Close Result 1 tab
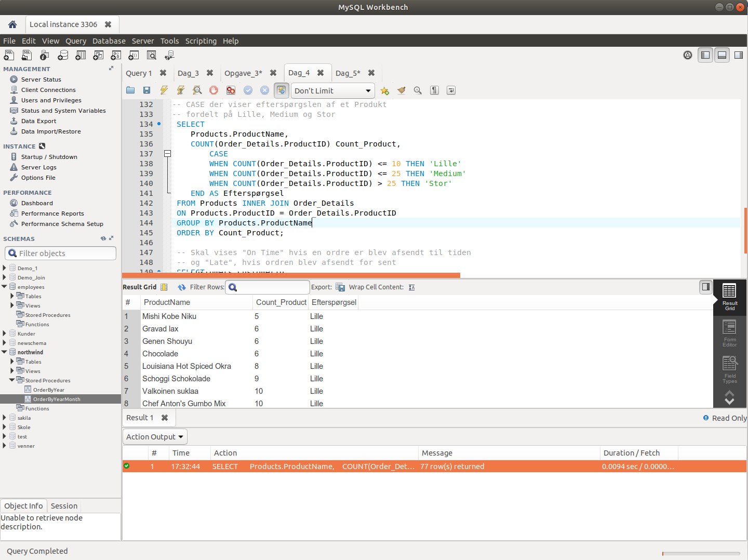The image size is (748, 560). pos(165,418)
